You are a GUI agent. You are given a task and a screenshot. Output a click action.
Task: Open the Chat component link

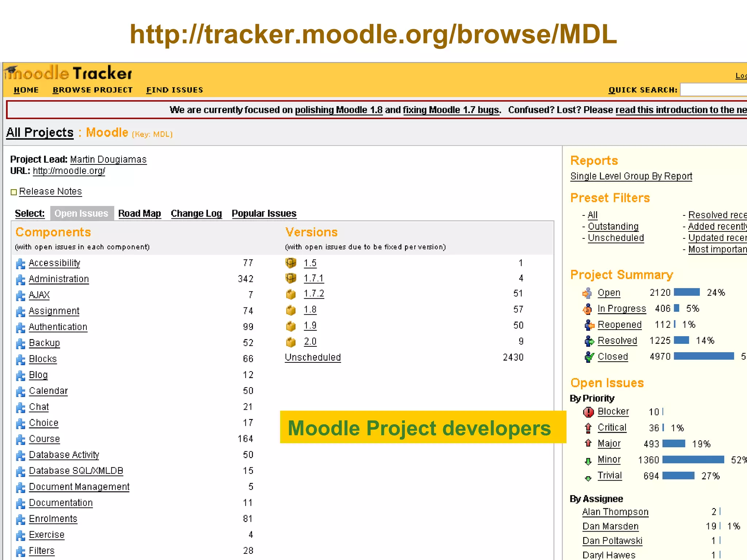point(39,407)
